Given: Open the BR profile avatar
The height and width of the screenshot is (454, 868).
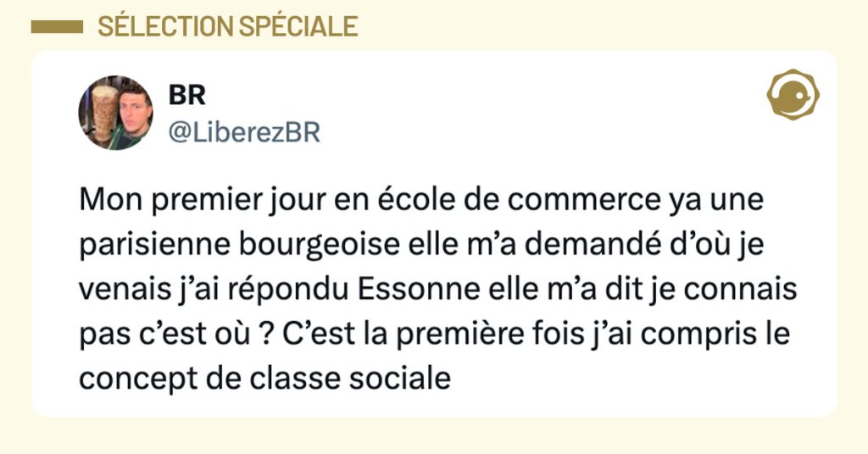Looking at the screenshot, I should [115, 113].
